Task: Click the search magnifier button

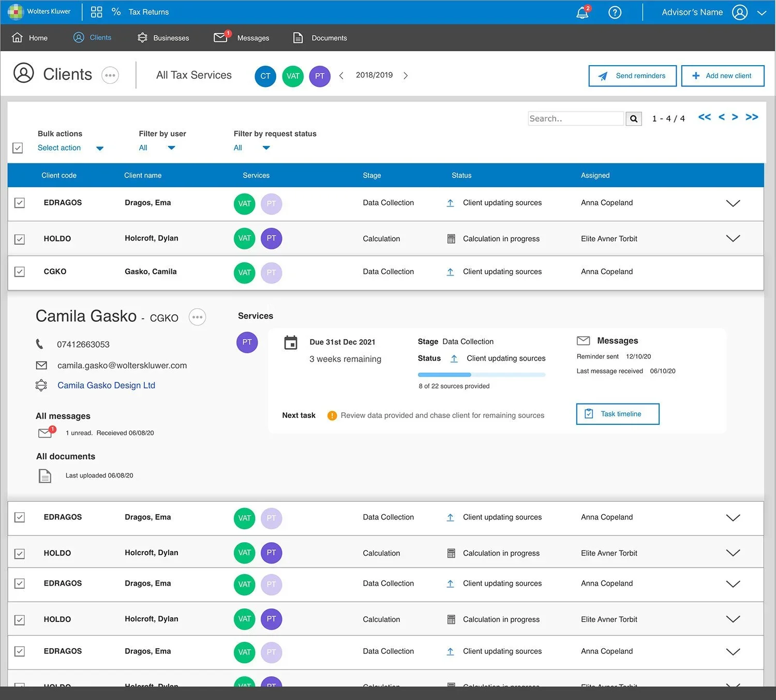Action: 634,118
